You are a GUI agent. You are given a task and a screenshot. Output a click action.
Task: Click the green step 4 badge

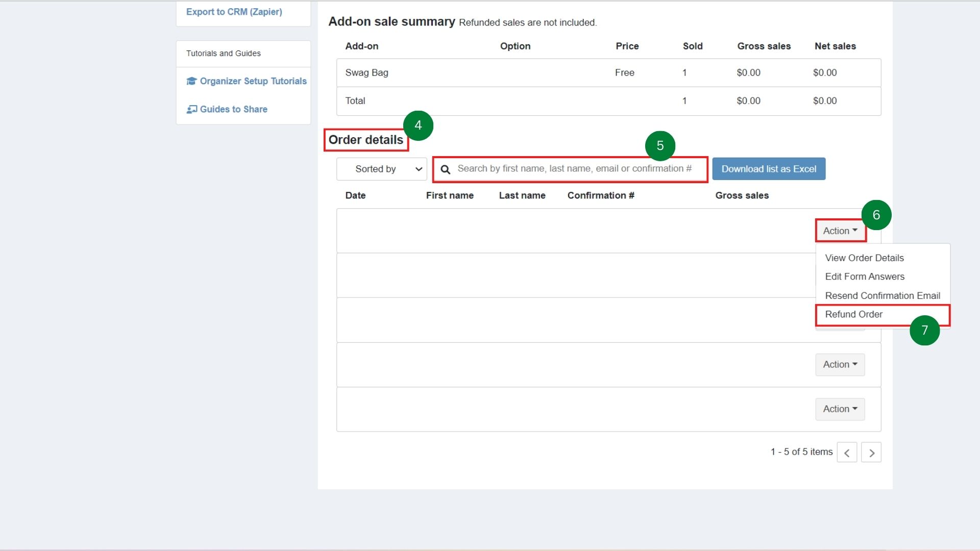pos(418,126)
